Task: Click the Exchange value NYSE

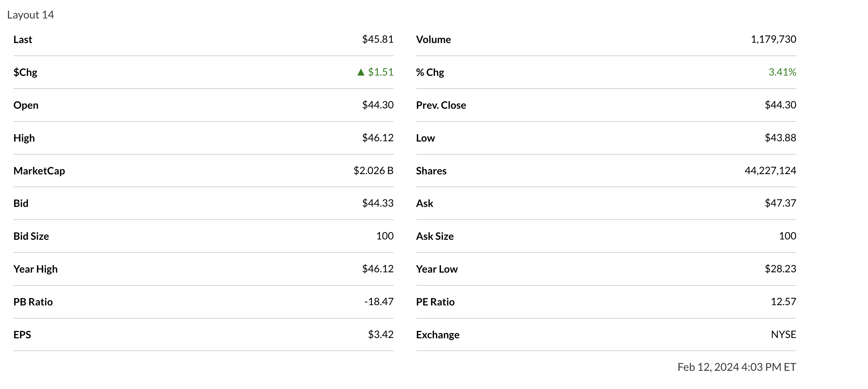Action: click(783, 334)
